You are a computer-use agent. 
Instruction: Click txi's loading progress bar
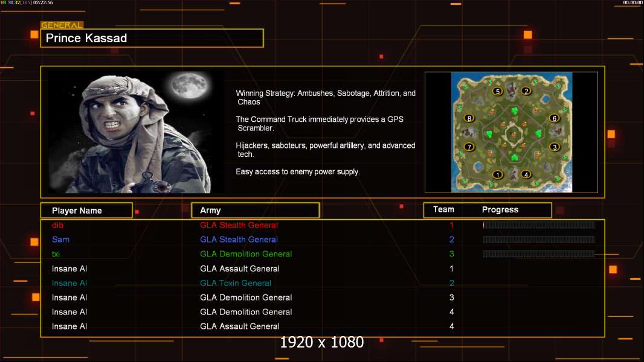539,254
